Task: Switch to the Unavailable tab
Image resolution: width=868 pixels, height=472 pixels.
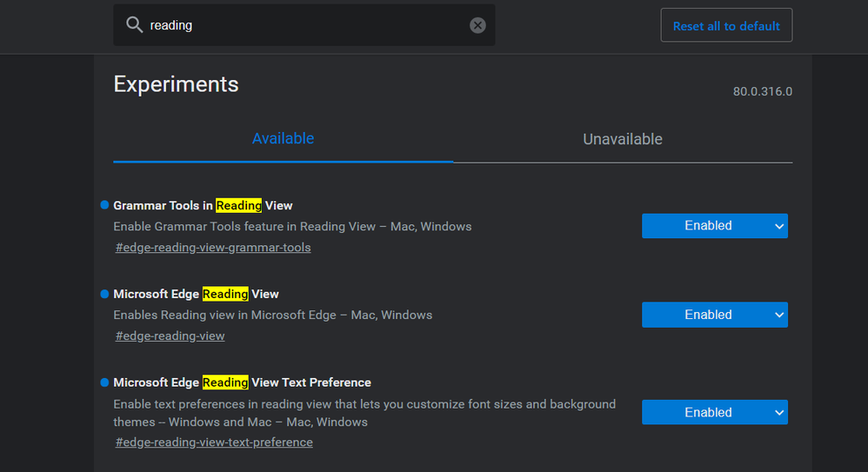Action: pyautogui.click(x=622, y=139)
